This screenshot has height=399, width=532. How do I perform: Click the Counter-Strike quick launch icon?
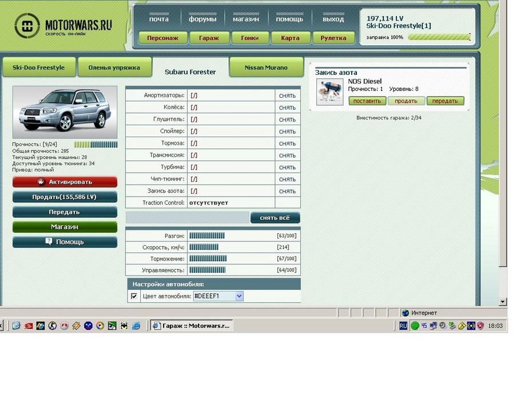[52, 326]
